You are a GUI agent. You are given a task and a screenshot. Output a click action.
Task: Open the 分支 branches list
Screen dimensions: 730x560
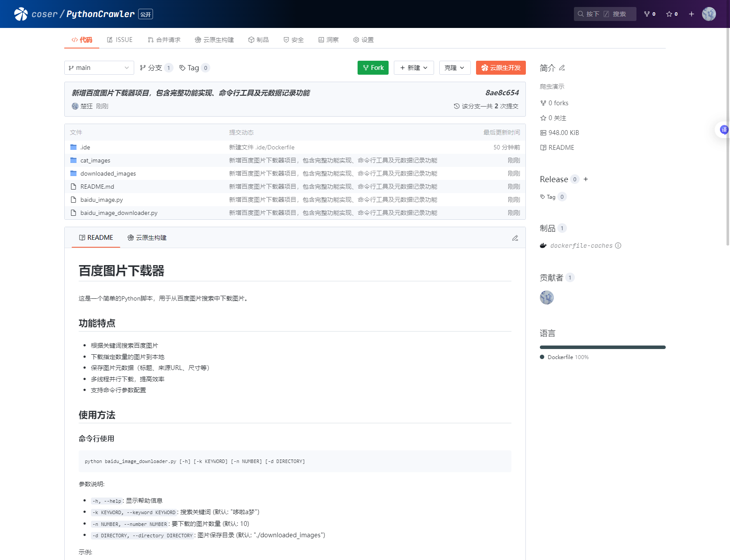[156, 68]
